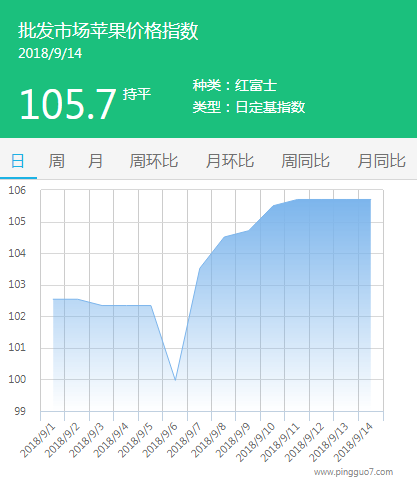The width and height of the screenshot is (417, 483).
Task: Click the 种类：红富士 label
Action: tap(235, 85)
